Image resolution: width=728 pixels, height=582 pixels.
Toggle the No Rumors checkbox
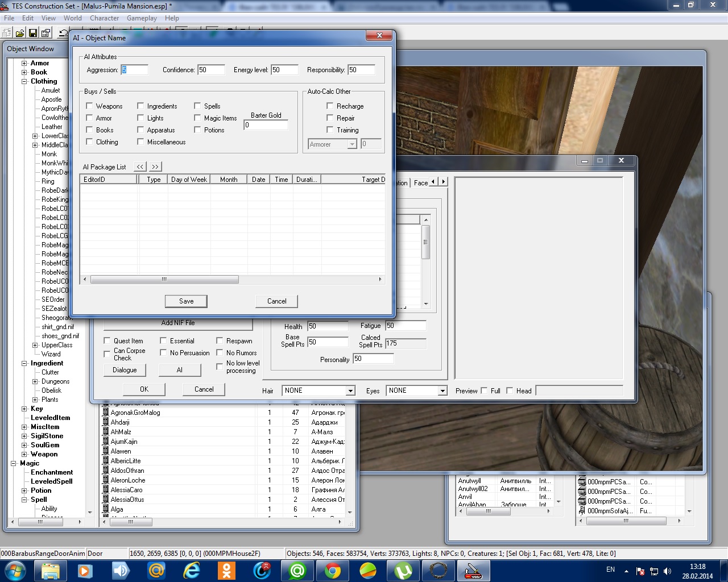[220, 352]
